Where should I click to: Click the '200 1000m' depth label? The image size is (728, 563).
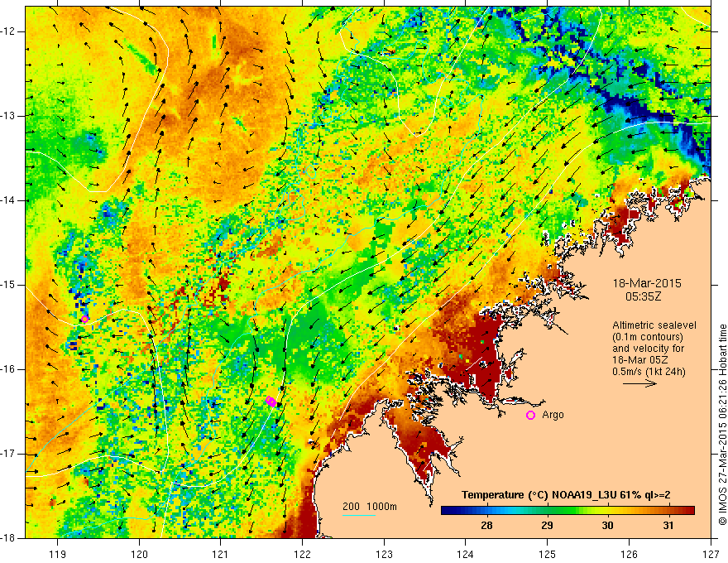tap(370, 507)
